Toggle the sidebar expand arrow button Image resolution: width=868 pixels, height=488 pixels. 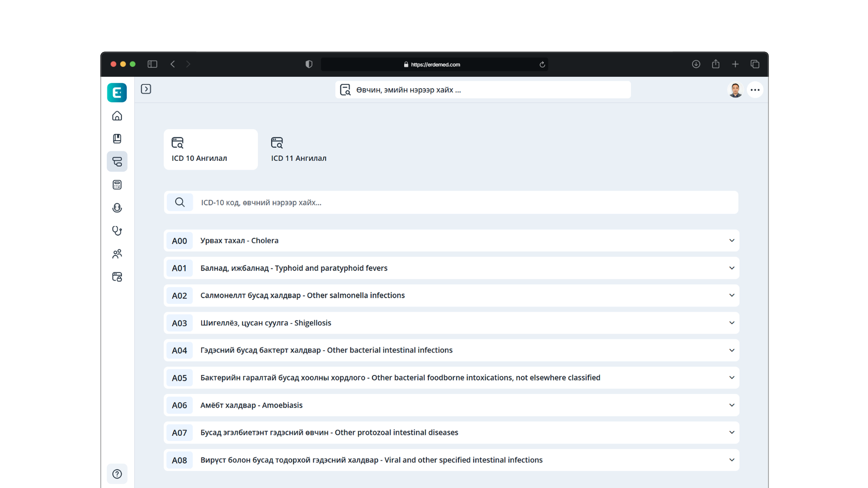coord(146,89)
